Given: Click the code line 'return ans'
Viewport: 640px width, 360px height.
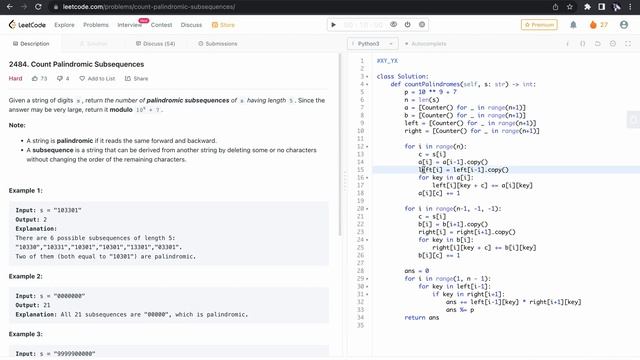Looking at the screenshot, I should [x=422, y=318].
